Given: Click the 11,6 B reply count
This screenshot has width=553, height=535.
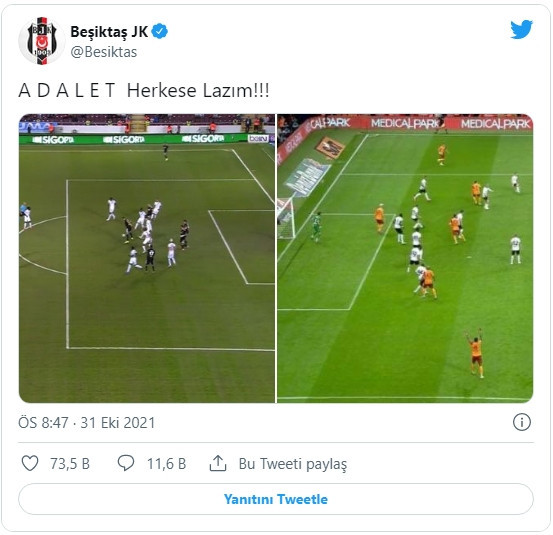Looking at the screenshot, I should (166, 464).
